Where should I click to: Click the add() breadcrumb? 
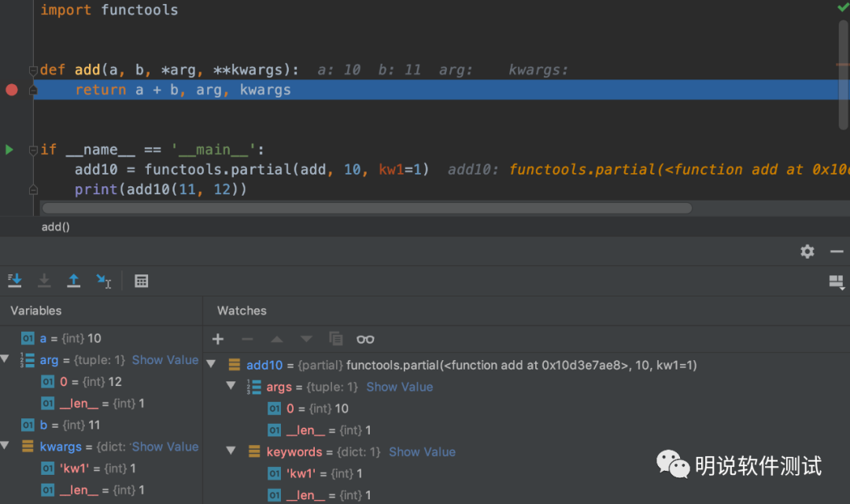(55, 226)
